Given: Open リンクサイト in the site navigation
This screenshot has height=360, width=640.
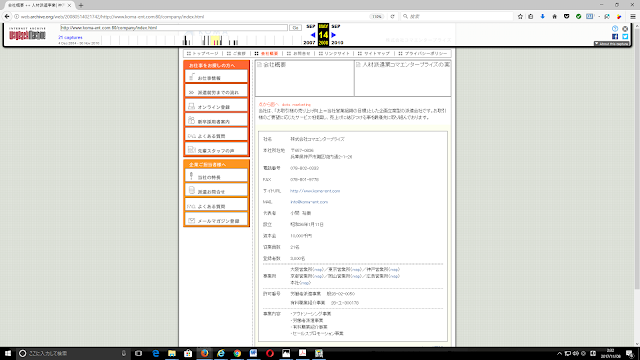Looking at the screenshot, I should 334,53.
